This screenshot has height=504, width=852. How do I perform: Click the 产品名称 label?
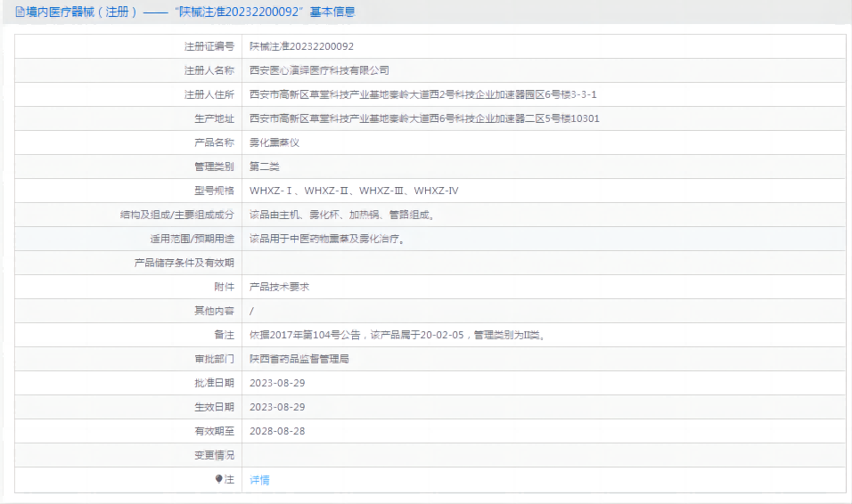(x=214, y=142)
